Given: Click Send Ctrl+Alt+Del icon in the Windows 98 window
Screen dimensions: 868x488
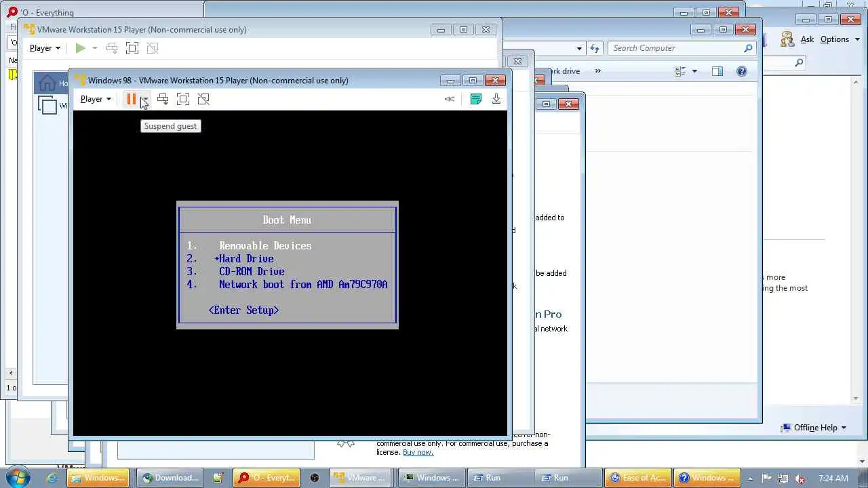Looking at the screenshot, I should point(163,99).
